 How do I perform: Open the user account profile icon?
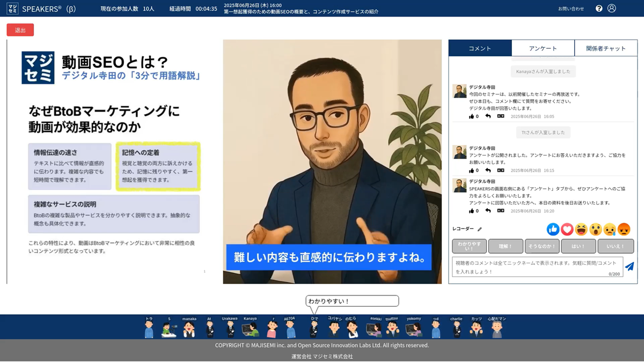(x=612, y=9)
